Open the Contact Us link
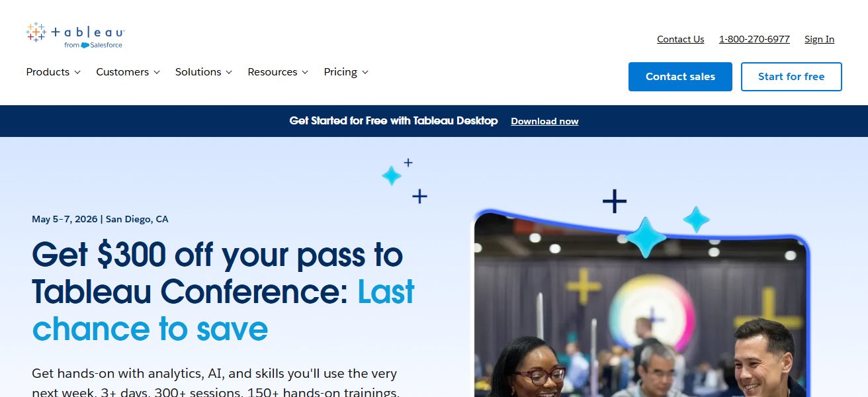This screenshot has width=868, height=397. (680, 39)
